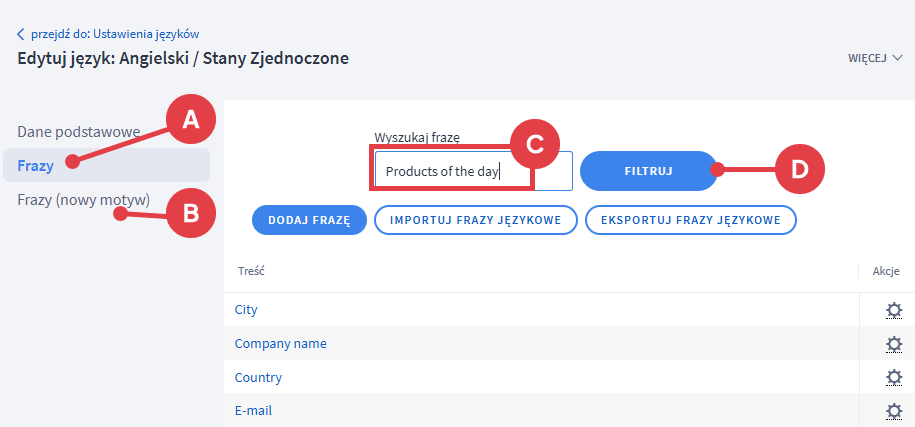This screenshot has width=915, height=427.
Task: Click IMPORTUJ FRAZY JĘZYKOWE button
Action: 475,220
